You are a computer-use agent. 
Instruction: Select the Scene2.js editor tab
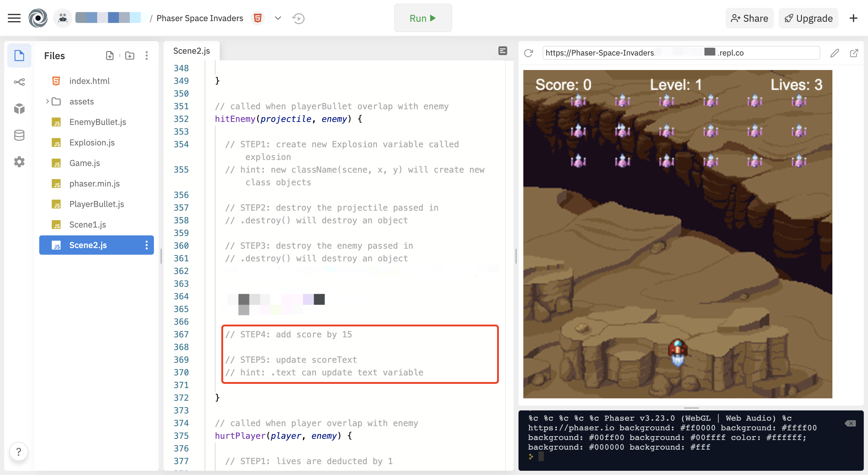[x=191, y=51]
